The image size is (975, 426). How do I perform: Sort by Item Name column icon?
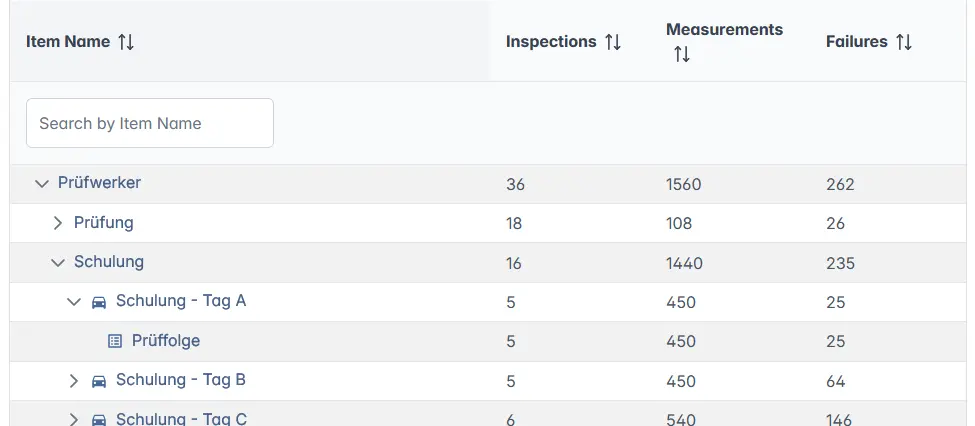pos(126,42)
